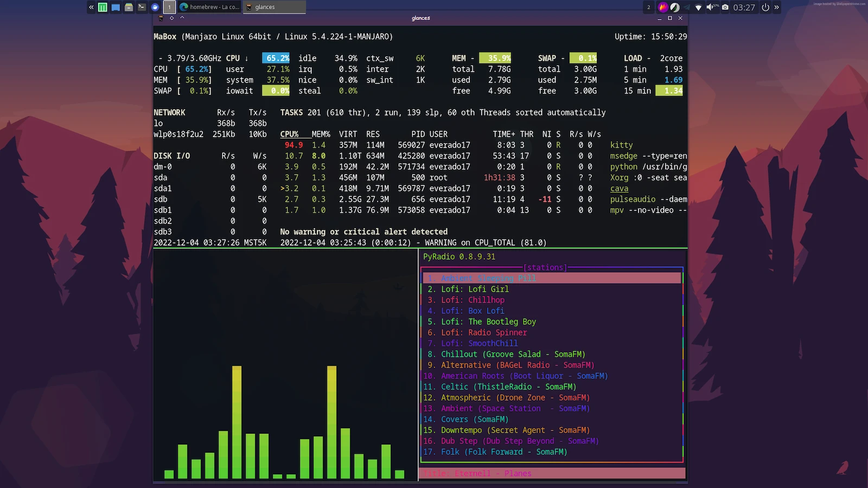The height and width of the screenshot is (488, 868).
Task: Click the diamond sticky icon in titlebar
Action: click(x=171, y=18)
